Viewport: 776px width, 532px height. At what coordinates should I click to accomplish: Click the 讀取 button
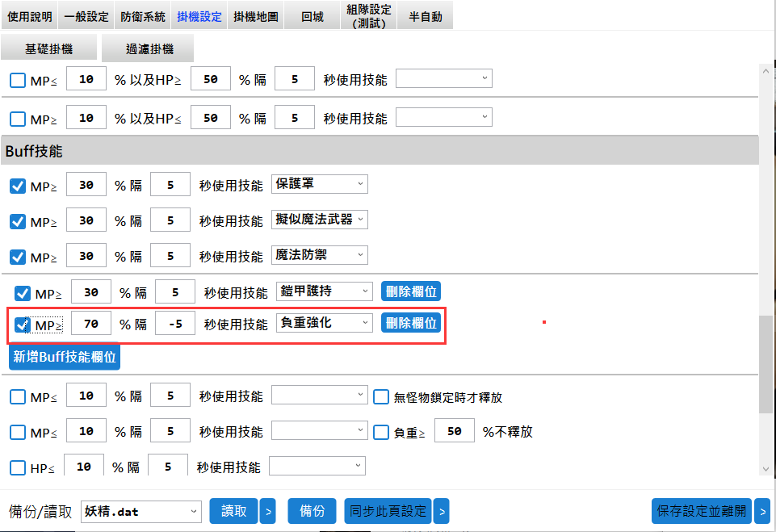point(233,511)
